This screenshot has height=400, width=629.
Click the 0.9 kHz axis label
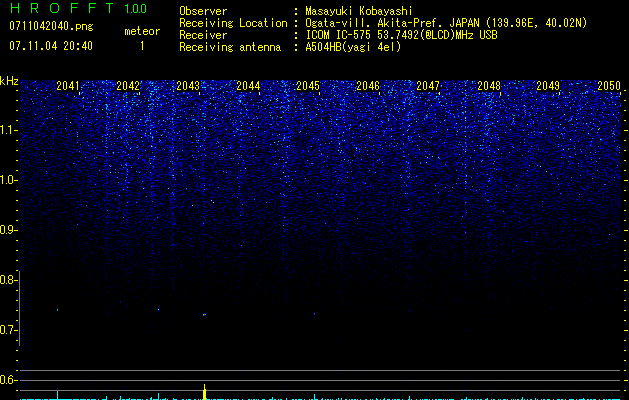[x=8, y=230]
